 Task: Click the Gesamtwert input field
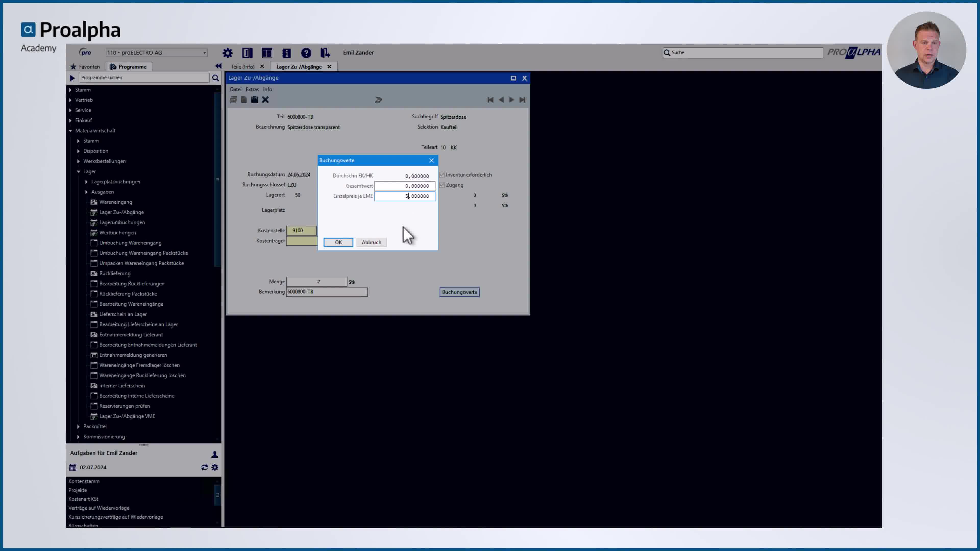point(405,186)
